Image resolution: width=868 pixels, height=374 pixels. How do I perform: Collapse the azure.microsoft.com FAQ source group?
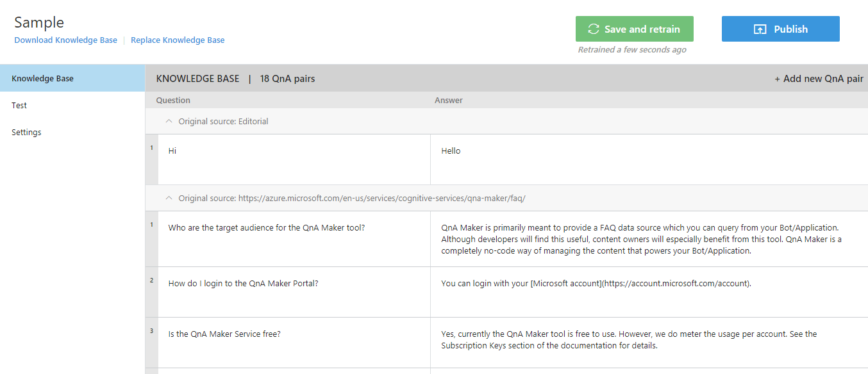coord(169,199)
